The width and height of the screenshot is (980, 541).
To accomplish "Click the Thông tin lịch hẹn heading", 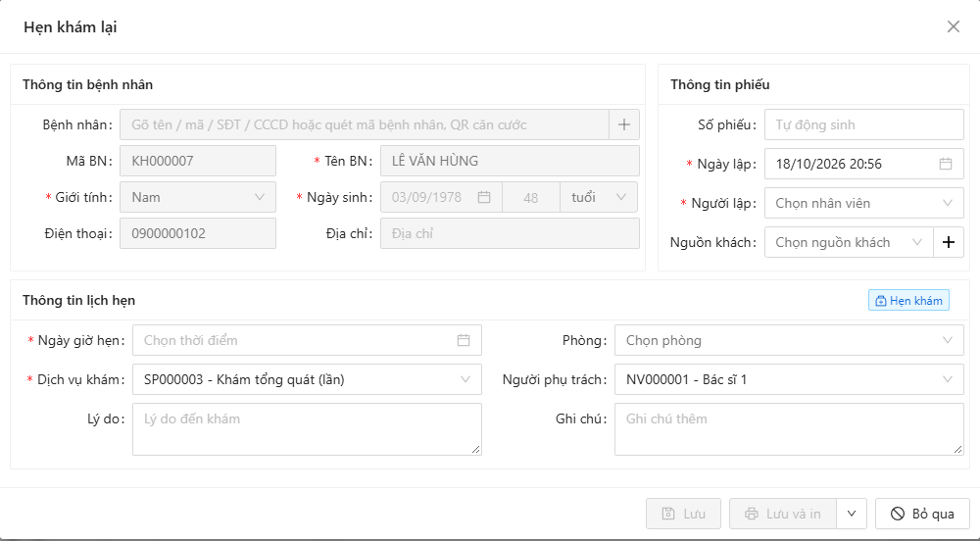I will (78, 300).
